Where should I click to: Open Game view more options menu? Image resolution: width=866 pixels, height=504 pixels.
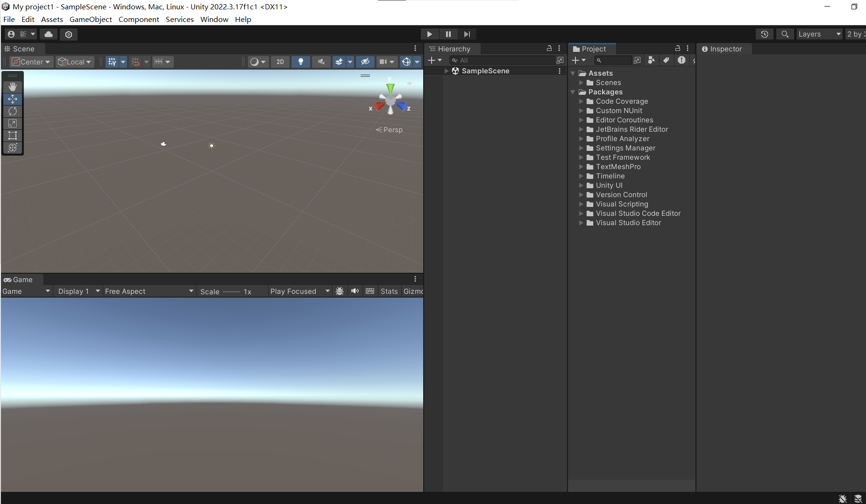415,279
